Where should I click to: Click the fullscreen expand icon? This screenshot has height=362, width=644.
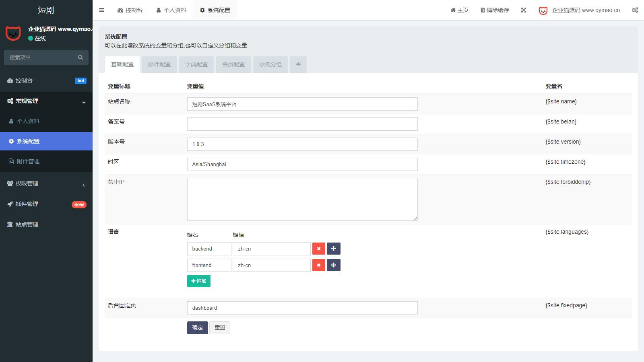(x=524, y=10)
